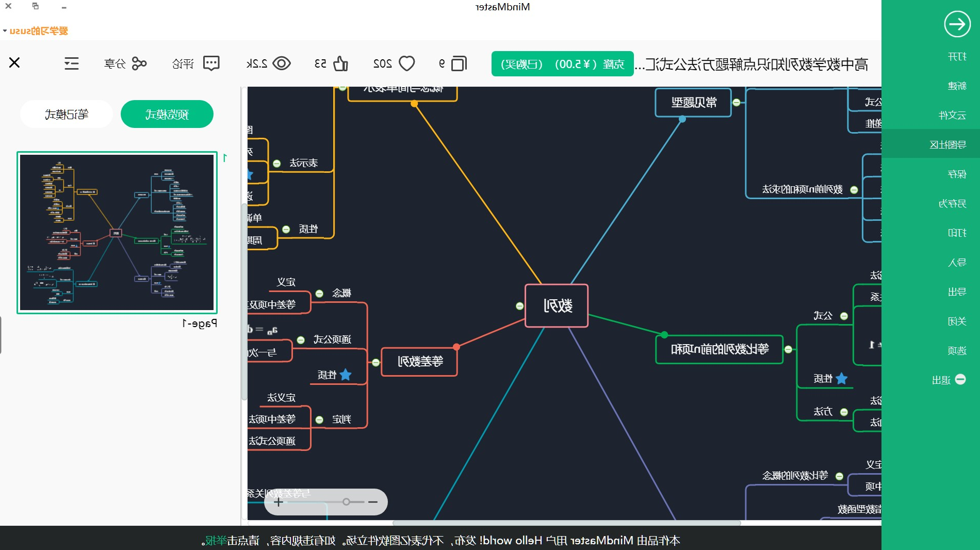Collapse the 等比数列的前n项和 branch circle
Image resolution: width=980 pixels, height=550 pixels.
[x=788, y=349]
